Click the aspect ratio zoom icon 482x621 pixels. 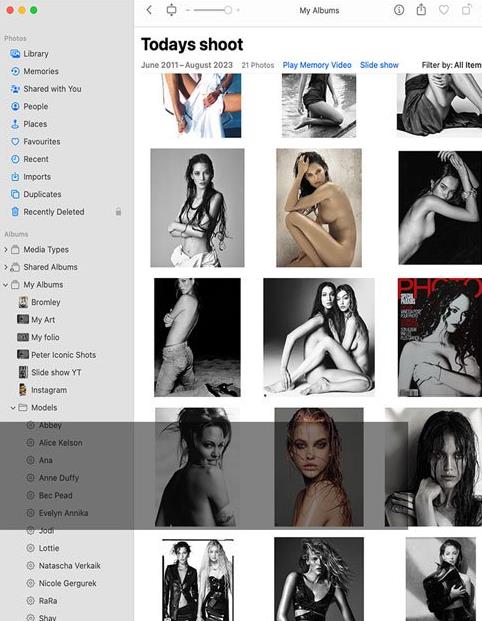[x=171, y=10]
